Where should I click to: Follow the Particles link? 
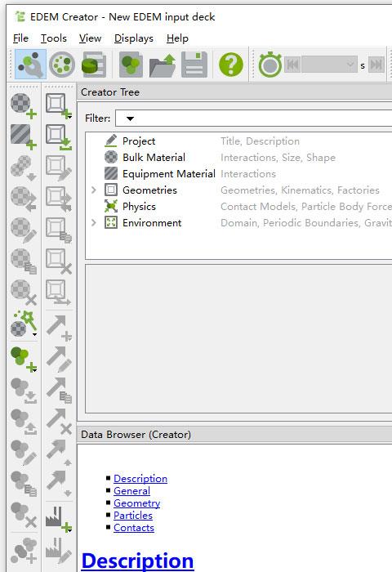[x=133, y=516]
